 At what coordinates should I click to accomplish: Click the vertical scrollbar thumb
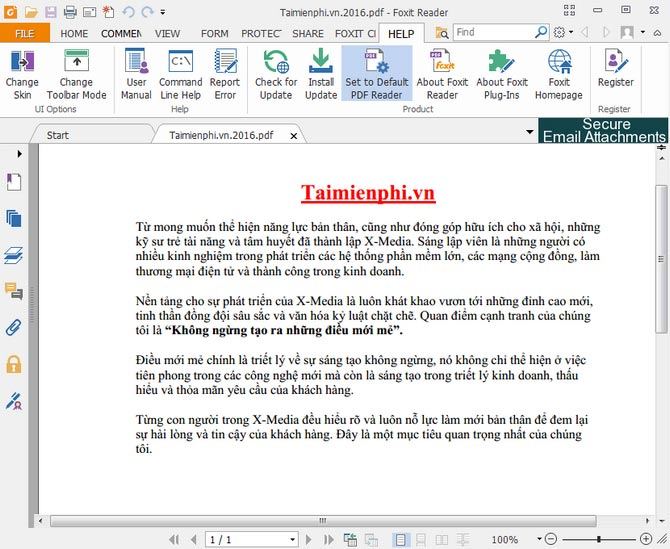click(x=661, y=259)
